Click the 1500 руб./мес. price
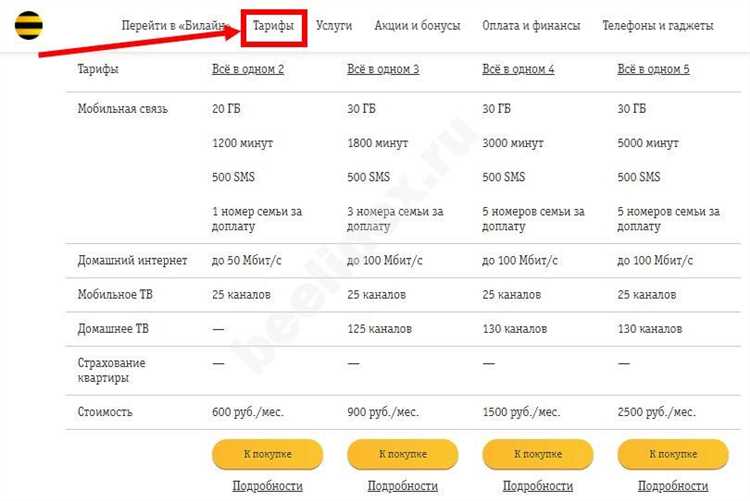Image resolution: width=750 pixels, height=501 pixels. 521,412
